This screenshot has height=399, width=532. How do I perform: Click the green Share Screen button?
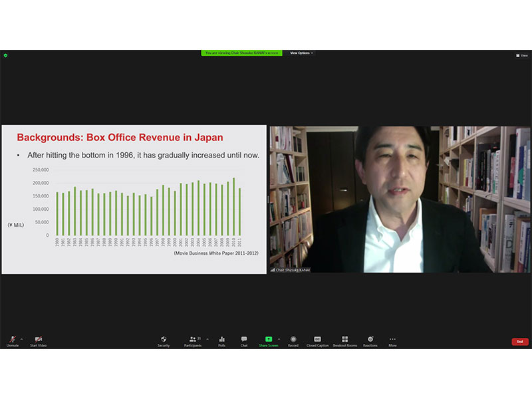[269, 340]
